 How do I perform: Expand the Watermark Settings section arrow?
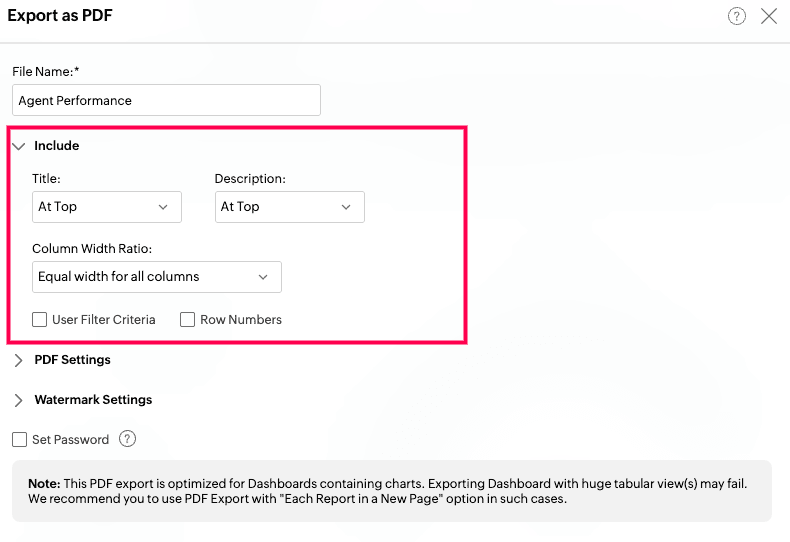[x=19, y=400]
